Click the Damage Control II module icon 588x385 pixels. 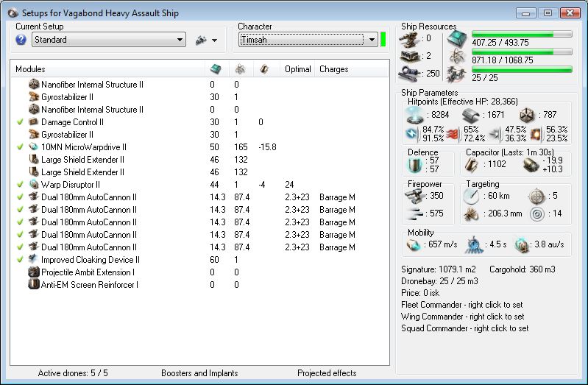pyautogui.click(x=34, y=121)
